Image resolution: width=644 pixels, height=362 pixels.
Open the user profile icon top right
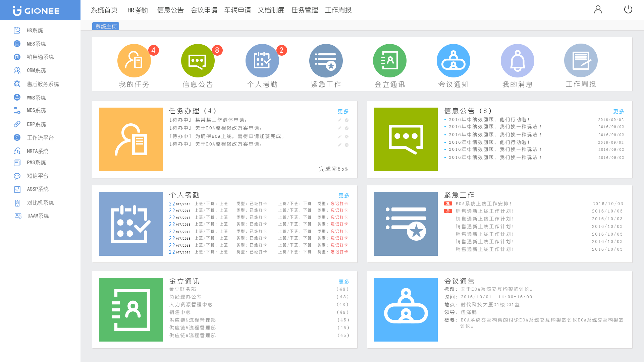(598, 10)
